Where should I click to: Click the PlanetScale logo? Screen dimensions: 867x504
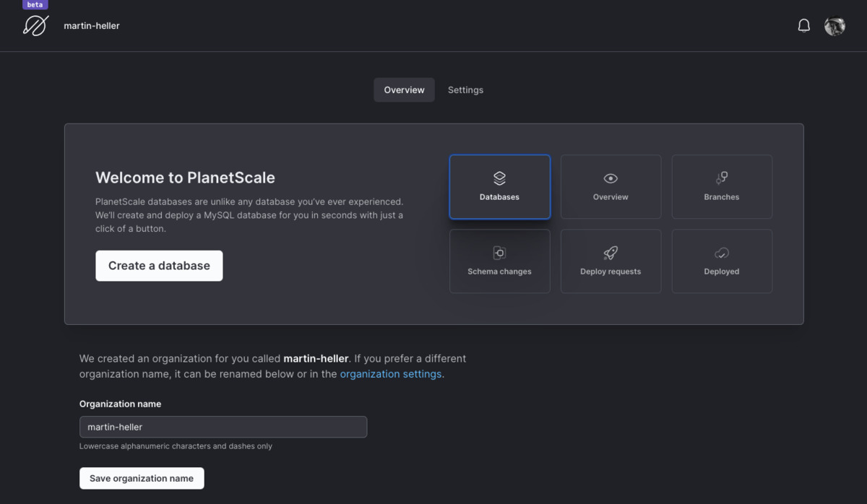pyautogui.click(x=35, y=26)
